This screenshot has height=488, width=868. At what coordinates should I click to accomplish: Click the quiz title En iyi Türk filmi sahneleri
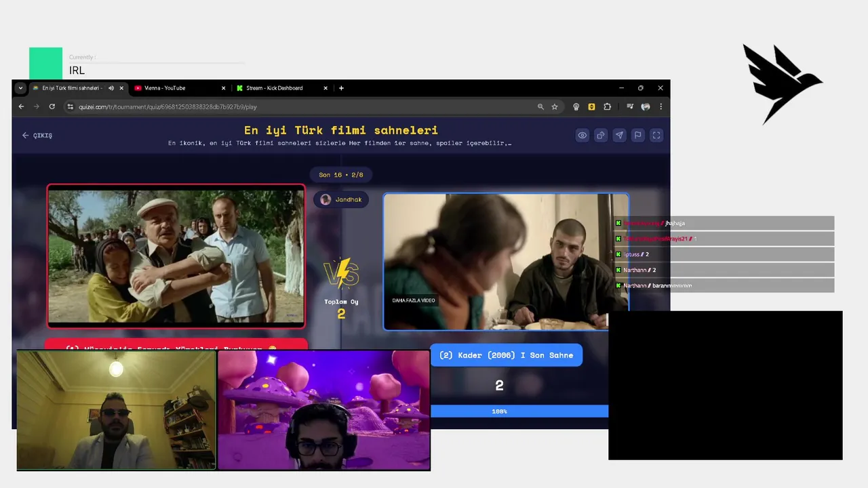(341, 130)
